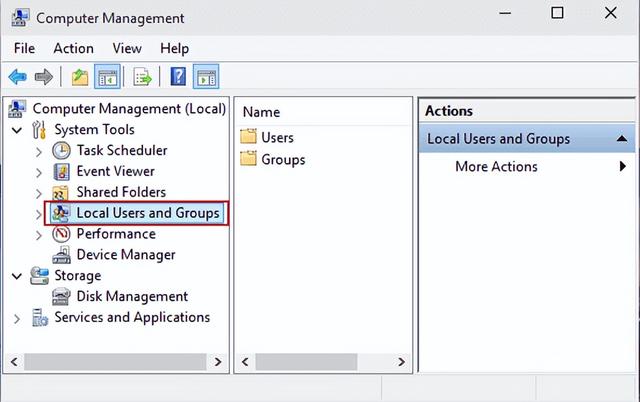Select Event Viewer in the tree
Viewport: 640px width, 402px height.
[116, 171]
